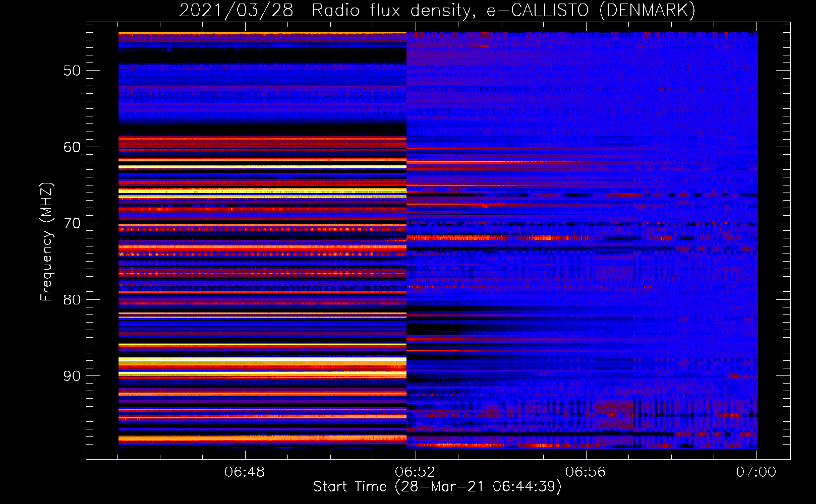Click the 07:00 time tick label
The height and width of the screenshot is (504, 816).
756,472
